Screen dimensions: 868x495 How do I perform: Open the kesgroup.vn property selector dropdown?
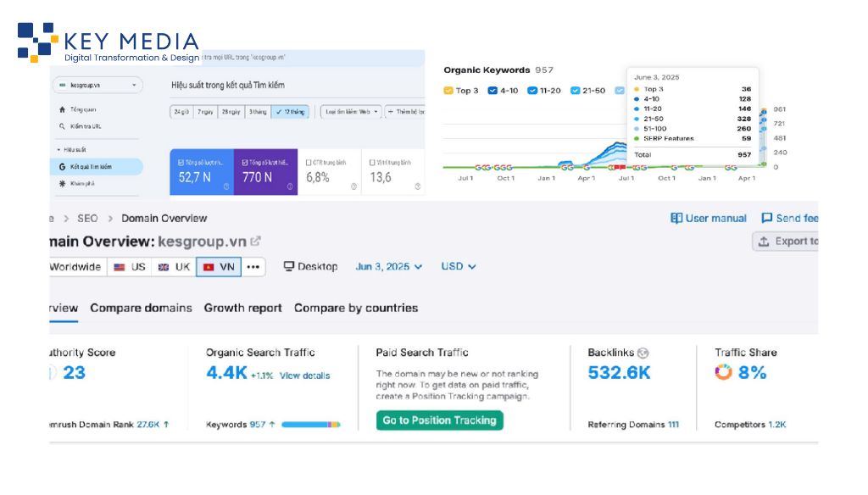[x=97, y=86]
